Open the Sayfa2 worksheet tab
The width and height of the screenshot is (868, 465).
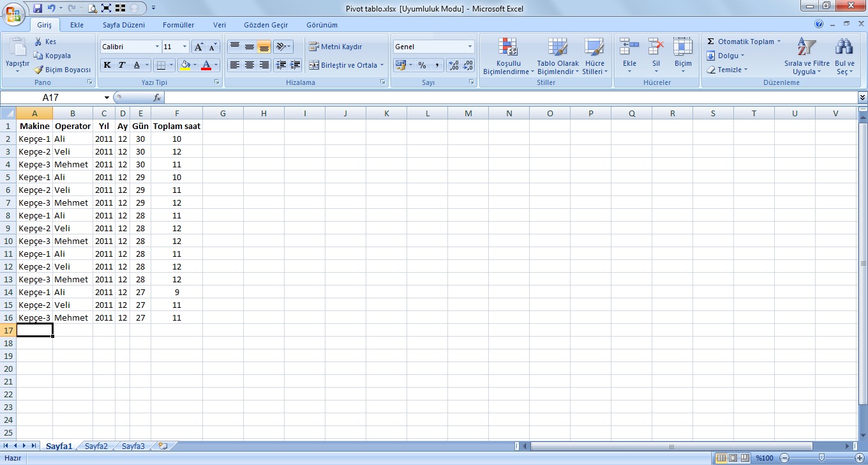click(x=96, y=446)
